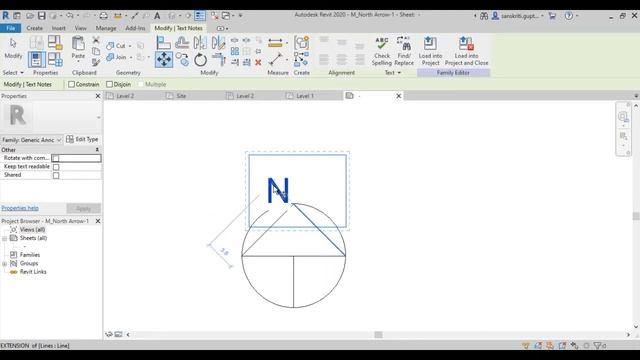Viewport: 640px width, 360px height.
Task: Open the Autodesk App Store cart icon
Action: tap(552, 16)
